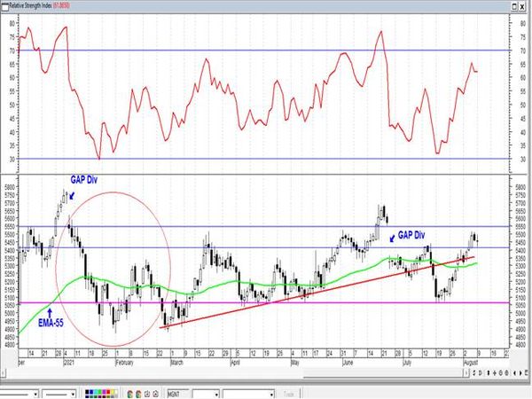
Task: Click the EMA-55 label on the chart
Action: 51,323
